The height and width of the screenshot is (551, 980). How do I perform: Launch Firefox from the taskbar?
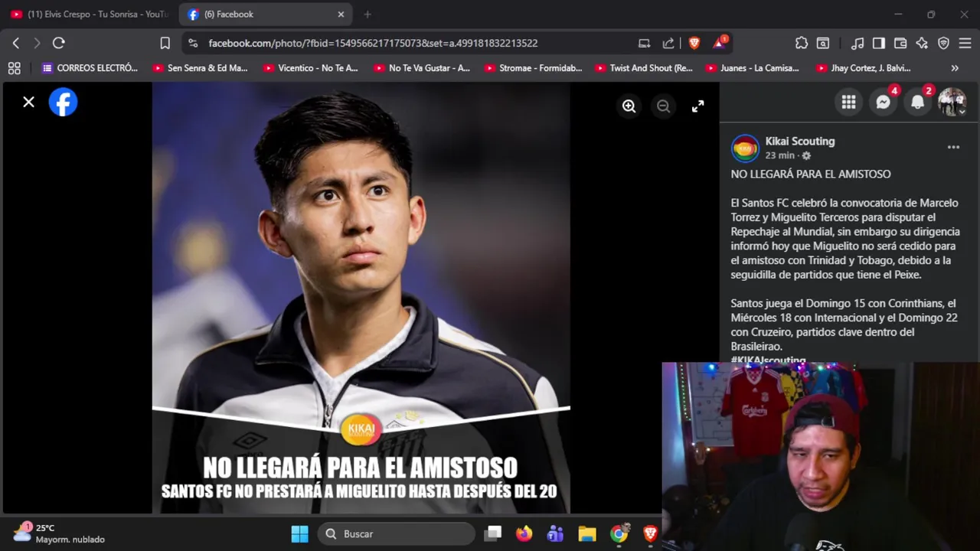pos(524,533)
